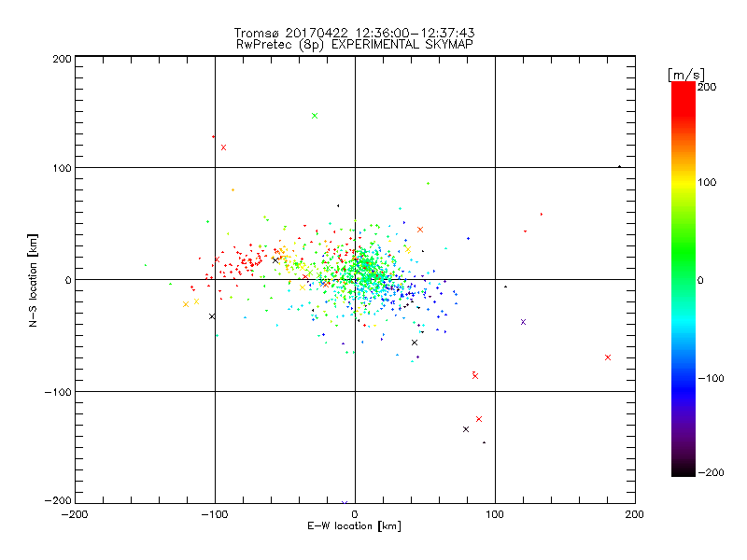Click the red X marker at far right near 180 km
The image size is (747, 560).
point(608,357)
